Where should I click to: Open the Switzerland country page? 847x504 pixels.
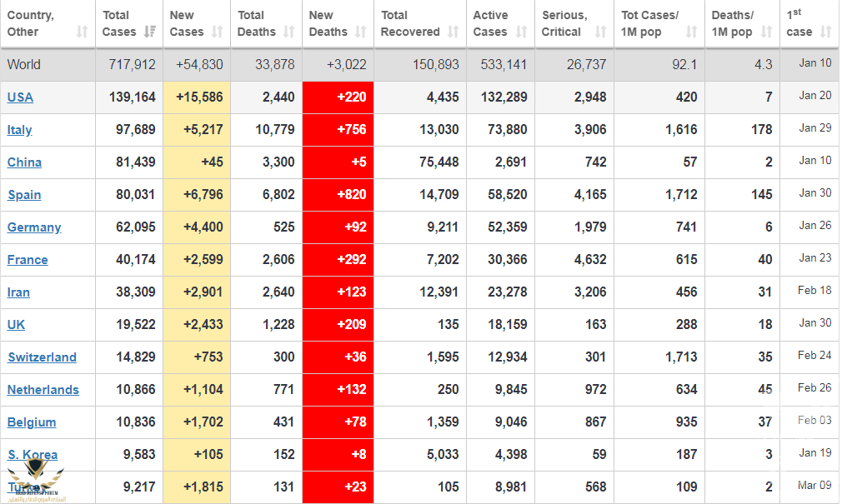pos(42,357)
